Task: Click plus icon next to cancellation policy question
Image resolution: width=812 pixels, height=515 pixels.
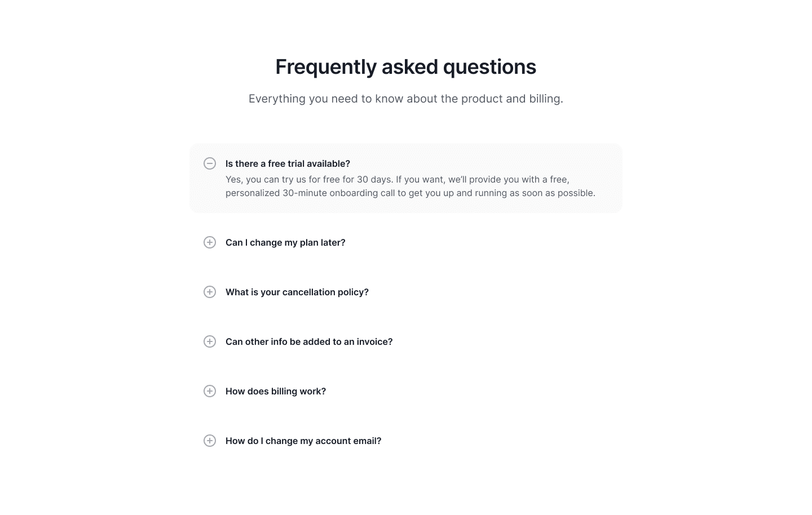Action: [x=210, y=292]
